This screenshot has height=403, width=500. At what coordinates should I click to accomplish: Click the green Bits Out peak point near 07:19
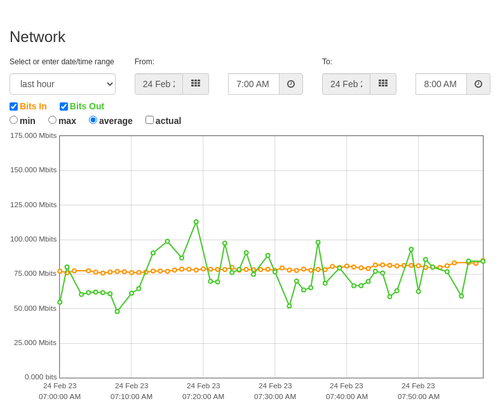pos(196,222)
